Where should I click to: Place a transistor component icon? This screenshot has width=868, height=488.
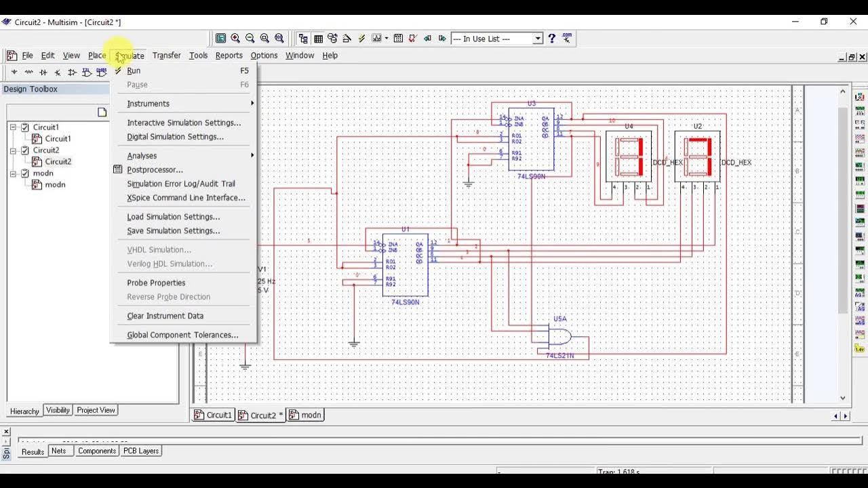(x=58, y=72)
